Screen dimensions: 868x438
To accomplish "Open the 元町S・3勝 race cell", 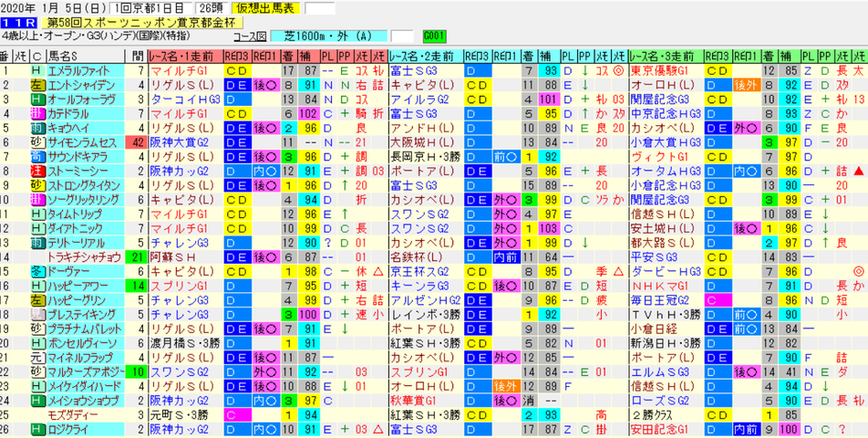I will coord(185,415).
